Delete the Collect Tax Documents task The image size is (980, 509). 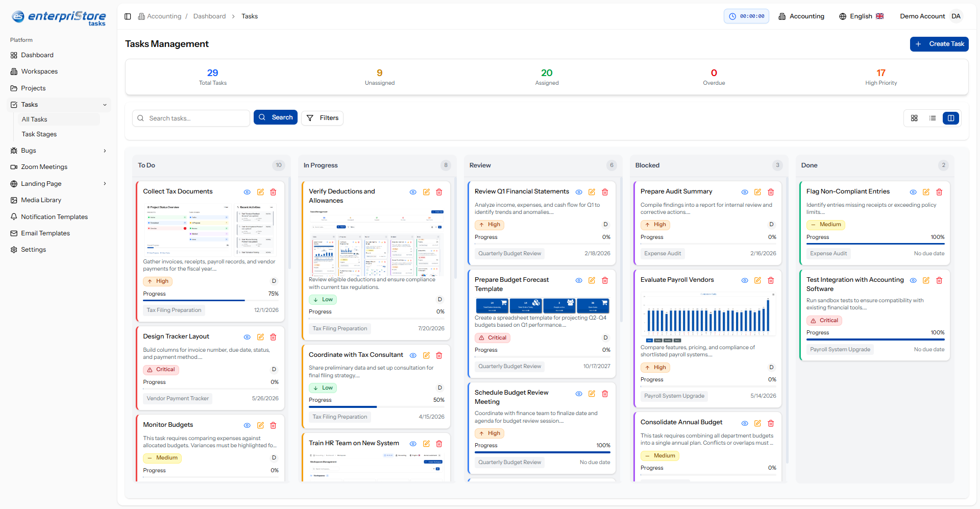click(273, 192)
